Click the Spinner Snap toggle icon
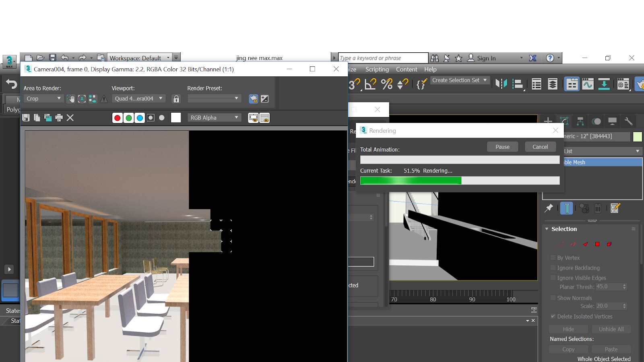 402,84
